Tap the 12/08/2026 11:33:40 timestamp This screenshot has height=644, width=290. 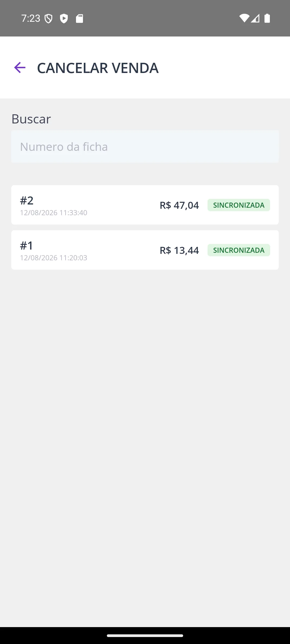53,213
